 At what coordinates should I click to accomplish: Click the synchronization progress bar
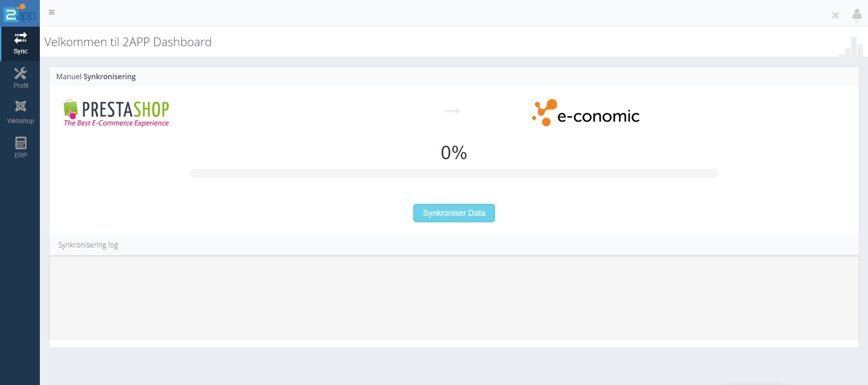(x=454, y=173)
